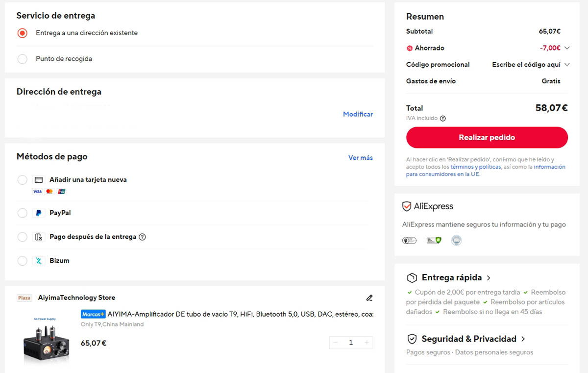Open the pencil icon to edit the product
Screen dimensions: 588x373
[369, 298]
